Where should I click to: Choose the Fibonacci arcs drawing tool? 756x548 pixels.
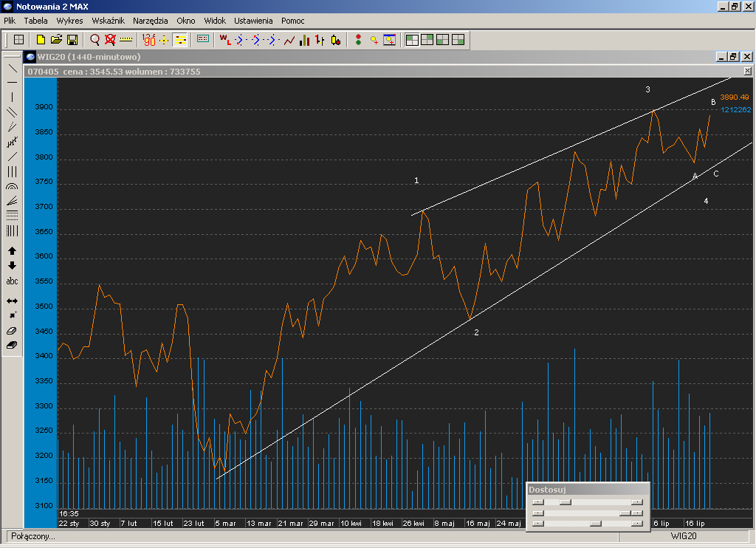click(x=12, y=187)
